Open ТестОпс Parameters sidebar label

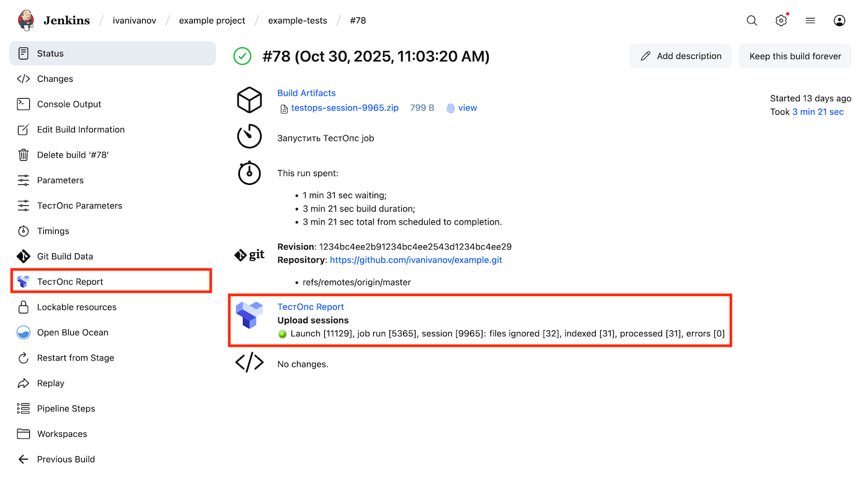[x=80, y=205]
